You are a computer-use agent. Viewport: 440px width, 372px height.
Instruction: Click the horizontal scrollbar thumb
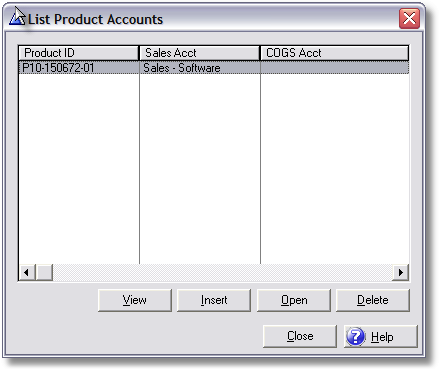click(44, 272)
